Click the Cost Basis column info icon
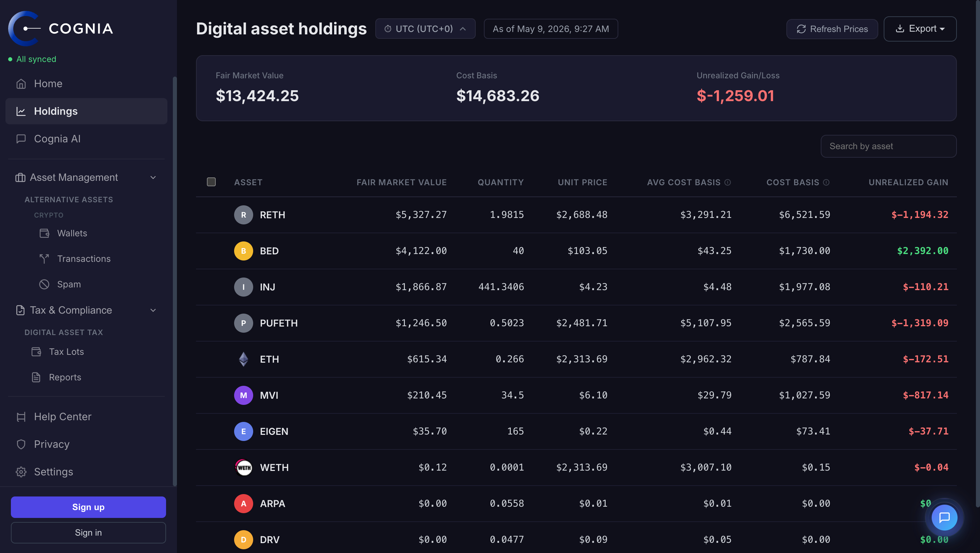Viewport: 980px width, 553px height. tap(826, 182)
